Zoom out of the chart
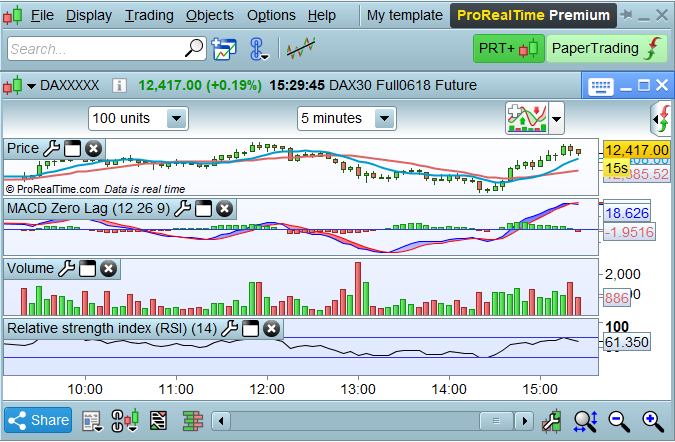The height and width of the screenshot is (442, 675). (x=619, y=421)
